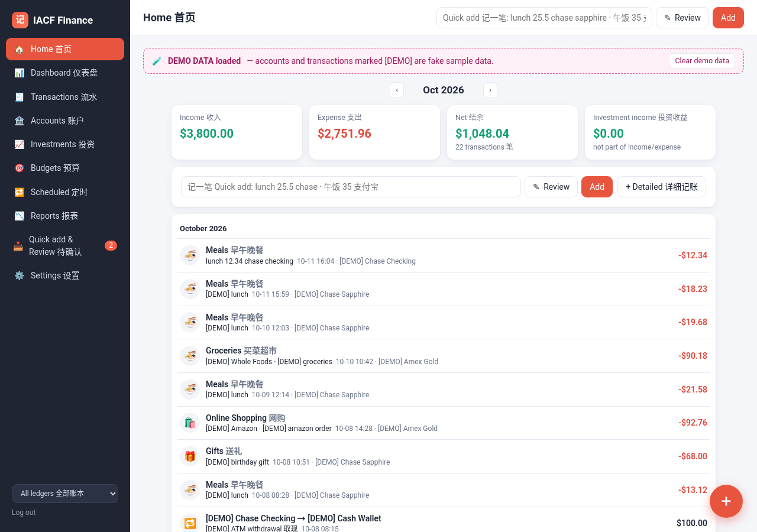Click the noodle bowl icon for the Groceries entry
Image resolution: width=757 pixels, height=532 pixels.
click(x=190, y=356)
